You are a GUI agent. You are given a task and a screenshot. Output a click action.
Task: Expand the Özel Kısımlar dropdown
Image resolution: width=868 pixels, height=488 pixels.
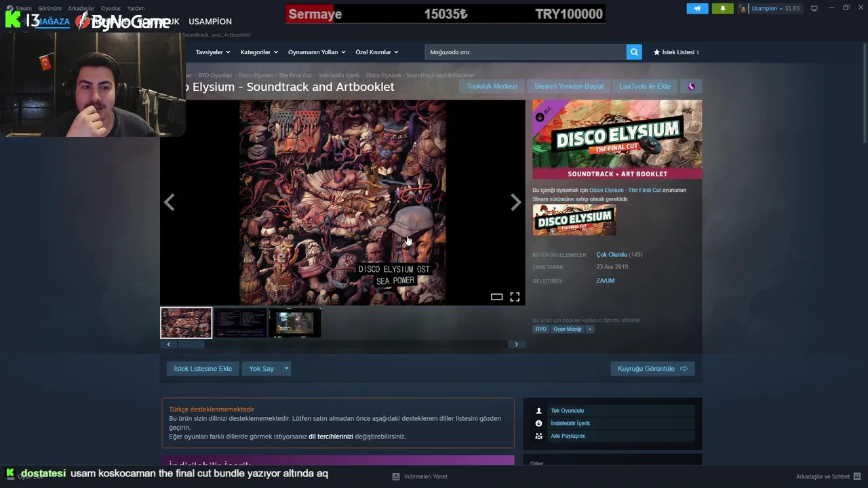377,52
